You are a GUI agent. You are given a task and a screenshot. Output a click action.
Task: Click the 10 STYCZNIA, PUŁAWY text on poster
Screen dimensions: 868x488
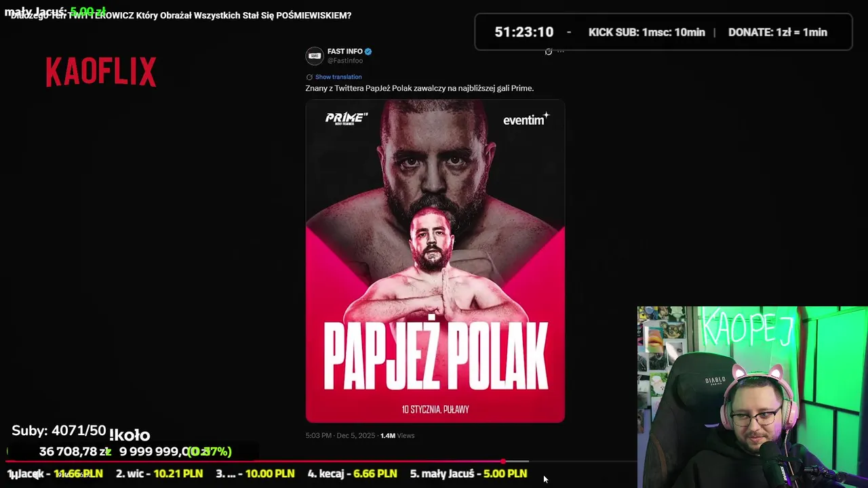point(435,409)
